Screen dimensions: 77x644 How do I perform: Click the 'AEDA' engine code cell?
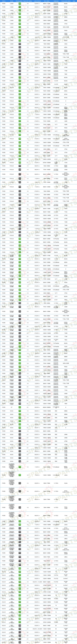[x=66, y=47]
